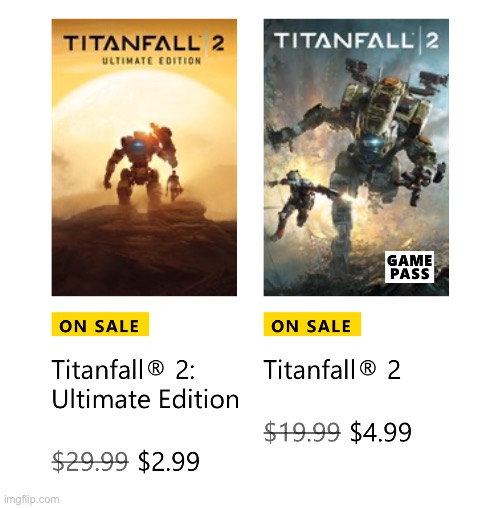Screen dimensions: 500x508
Task: Click the TITANFALL 2 logo on the orange cover
Action: 144,43
